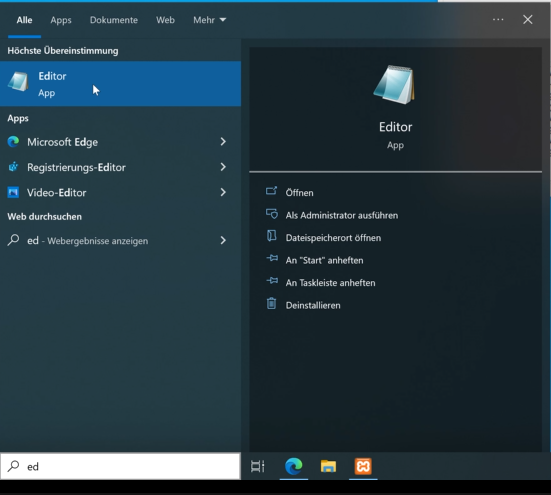Open File Explorer from the taskbar
551x495 pixels.
[328, 467]
